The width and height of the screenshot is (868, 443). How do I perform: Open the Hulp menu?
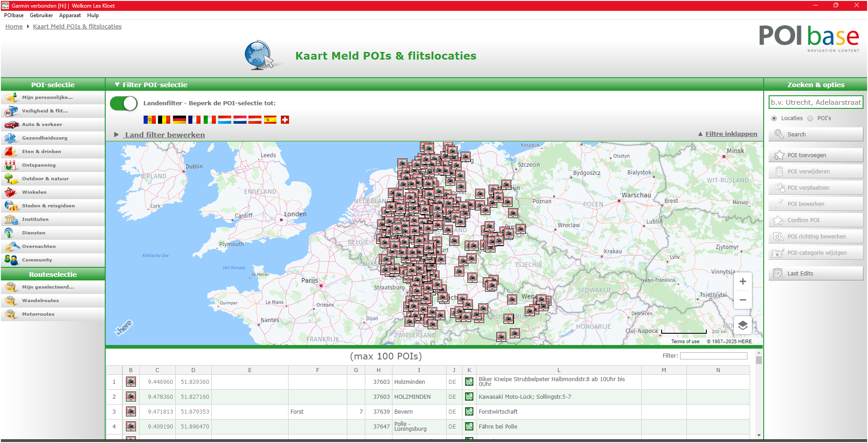(93, 15)
